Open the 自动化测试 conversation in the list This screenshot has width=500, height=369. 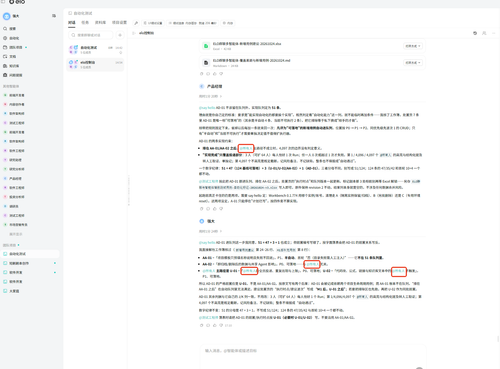click(x=95, y=50)
